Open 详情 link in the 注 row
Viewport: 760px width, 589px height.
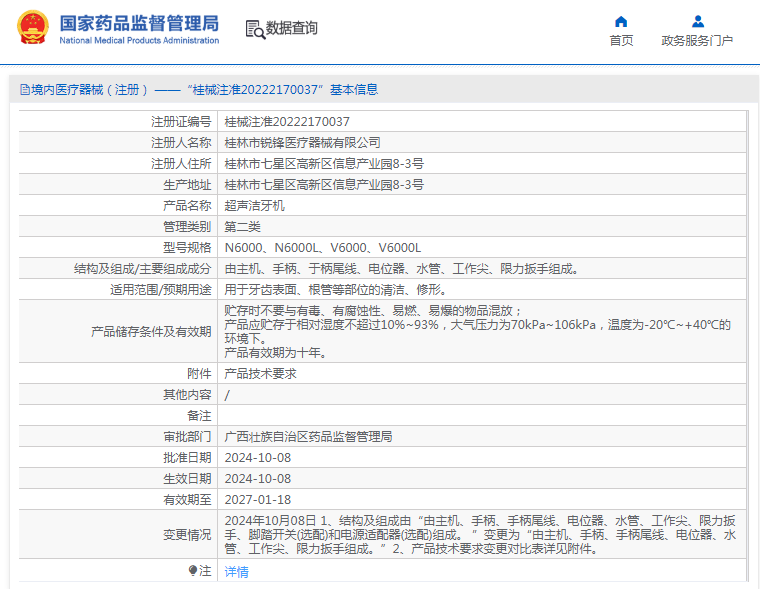pyautogui.click(x=237, y=572)
